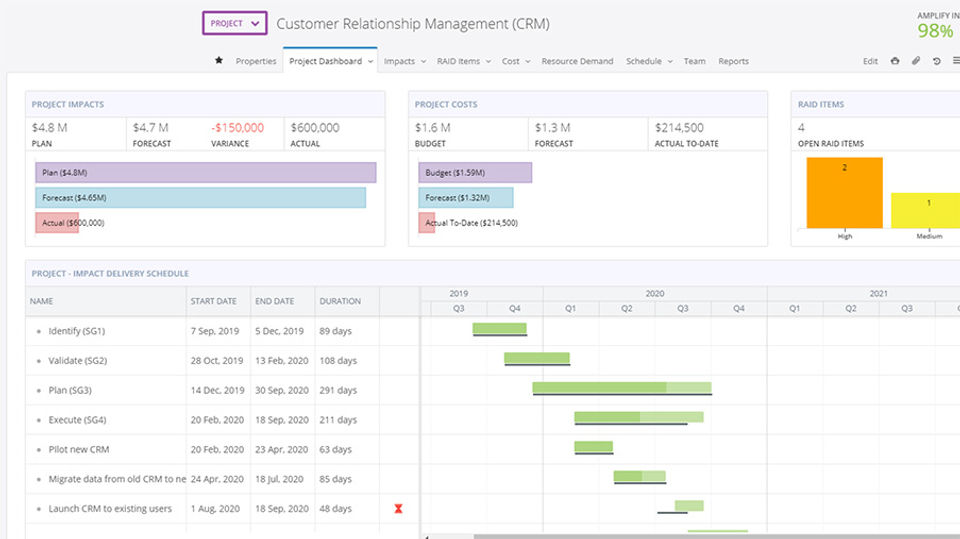The height and width of the screenshot is (539, 960).
Task: Click the Forecast ($1.32M) cost bar
Action: click(x=466, y=198)
